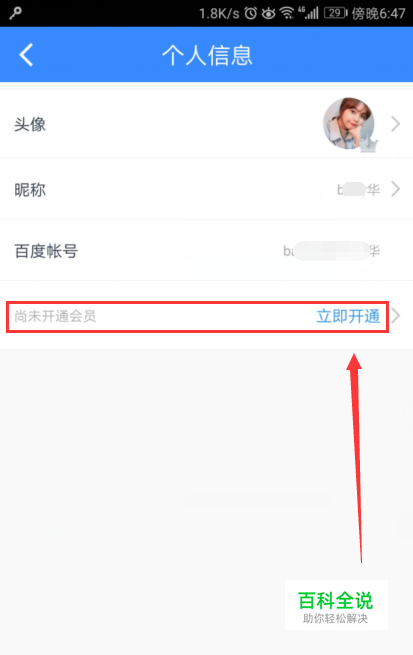Image resolution: width=413 pixels, height=655 pixels.
Task: Click the 立即开通 link
Action: click(x=348, y=316)
